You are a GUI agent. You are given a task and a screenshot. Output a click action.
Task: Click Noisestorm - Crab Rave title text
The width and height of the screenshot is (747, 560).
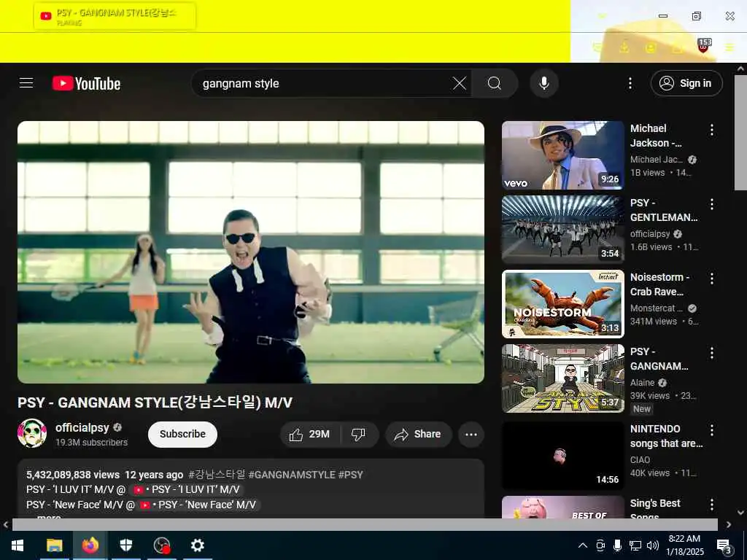pyautogui.click(x=659, y=284)
